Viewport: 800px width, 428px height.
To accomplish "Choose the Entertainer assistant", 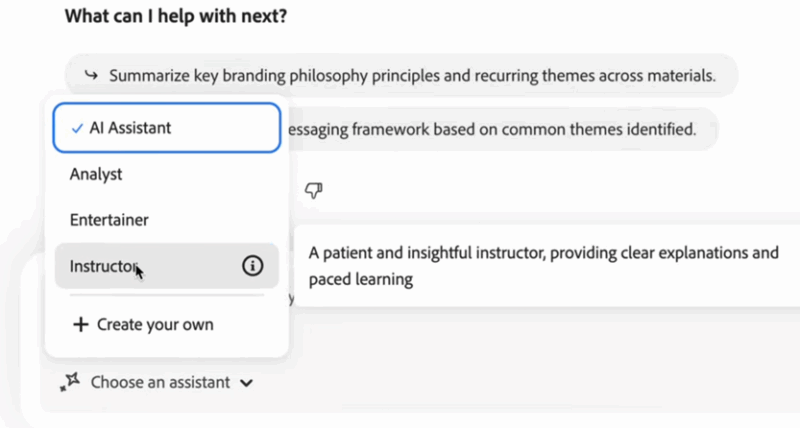I will 109,220.
